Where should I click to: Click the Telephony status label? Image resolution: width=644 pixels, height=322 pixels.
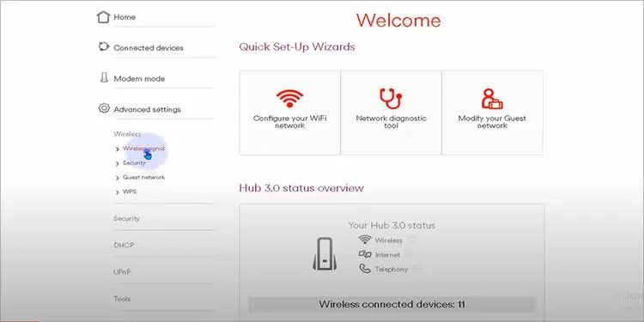point(392,270)
